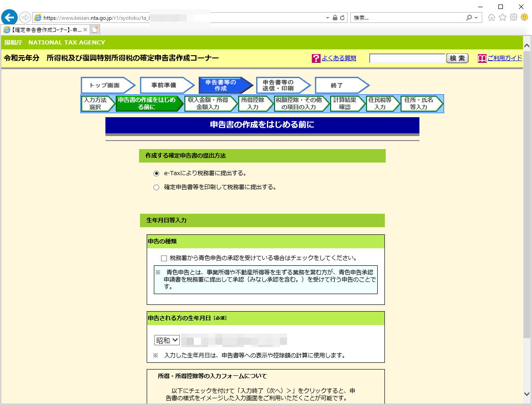Expand browser search provider dropdown arrow
This screenshot has height=405, width=532.
click(476, 18)
